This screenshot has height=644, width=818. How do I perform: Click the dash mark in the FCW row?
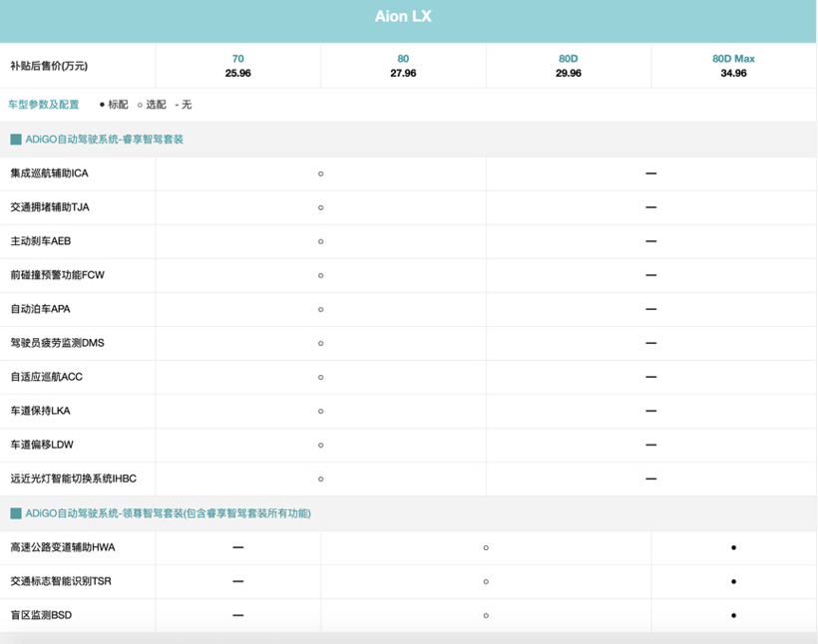click(651, 275)
